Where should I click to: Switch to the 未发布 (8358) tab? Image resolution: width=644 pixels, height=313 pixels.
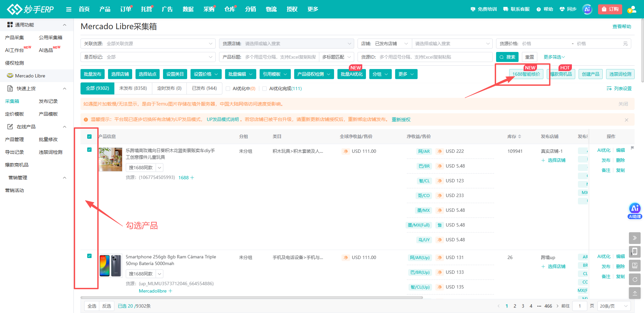point(133,88)
